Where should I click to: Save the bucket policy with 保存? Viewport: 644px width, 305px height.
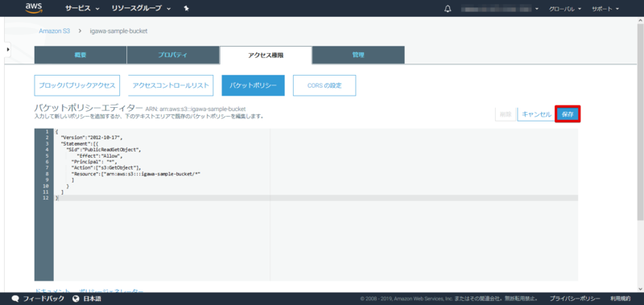point(568,114)
